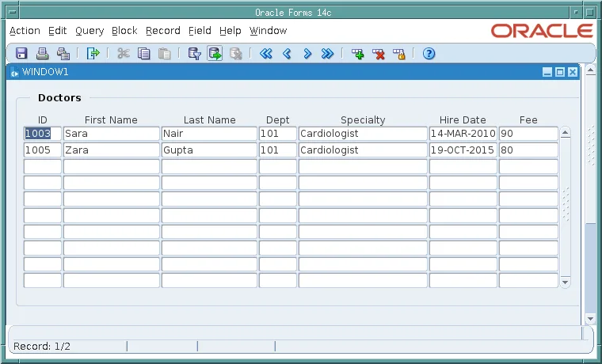Click the Doctors block heading

click(x=59, y=98)
